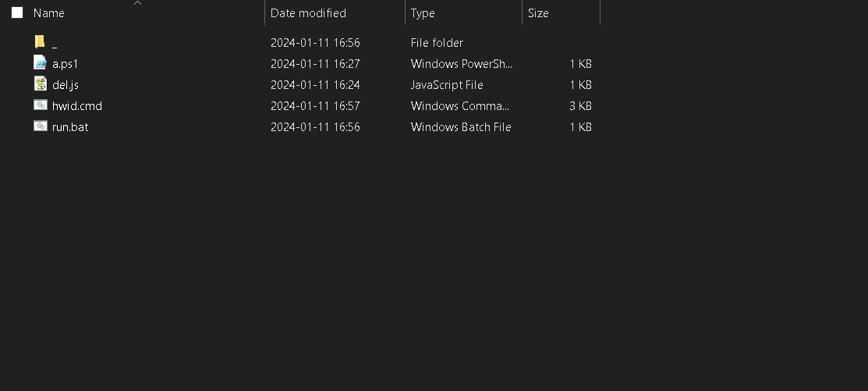
Task: Click the run.bat batch file icon
Action: click(x=41, y=126)
